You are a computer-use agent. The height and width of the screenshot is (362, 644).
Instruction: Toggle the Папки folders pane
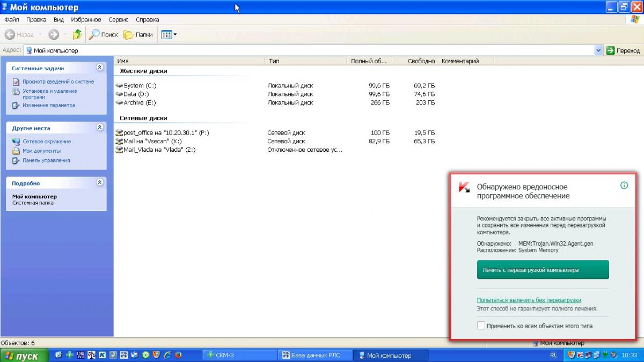(138, 34)
